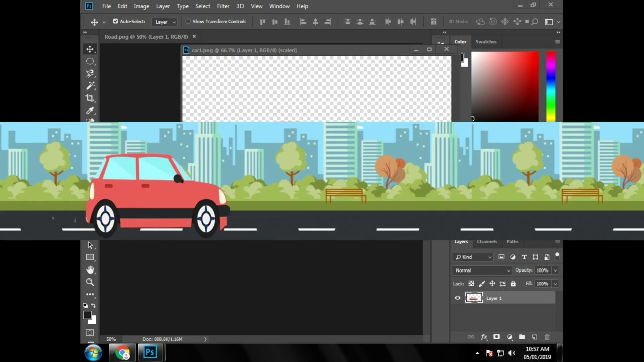Switch to the Channels tab
Screen dimensions: 644x362
coord(487,242)
